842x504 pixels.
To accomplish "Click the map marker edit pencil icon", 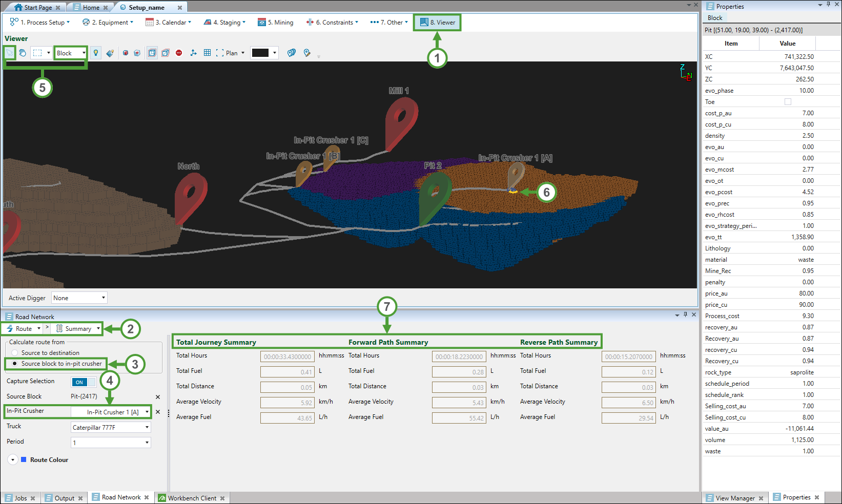I will click(x=307, y=53).
